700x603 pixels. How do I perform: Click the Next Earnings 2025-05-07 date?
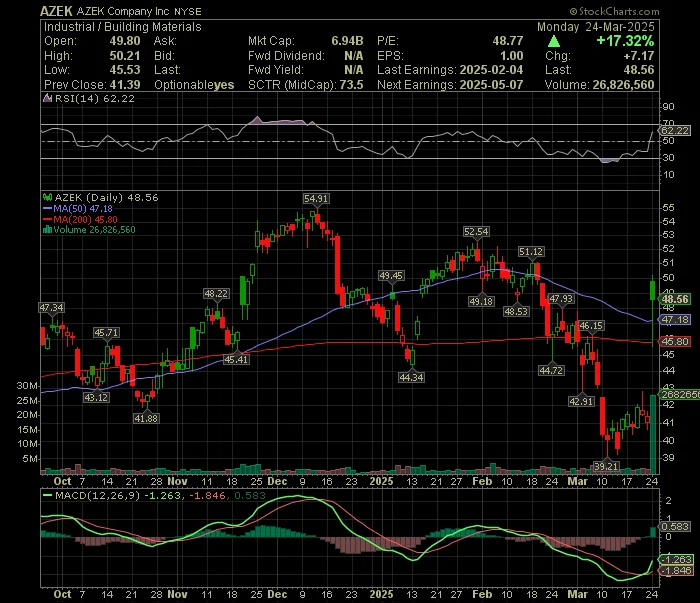tap(492, 85)
